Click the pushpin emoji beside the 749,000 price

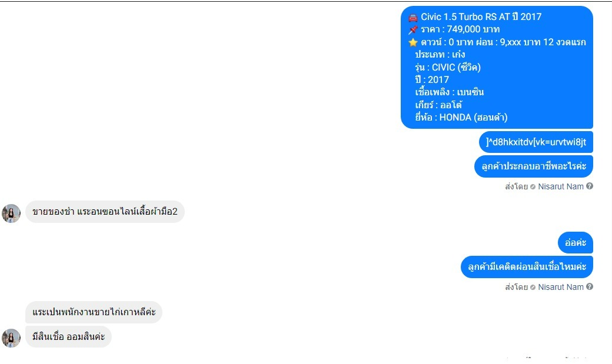(x=413, y=29)
